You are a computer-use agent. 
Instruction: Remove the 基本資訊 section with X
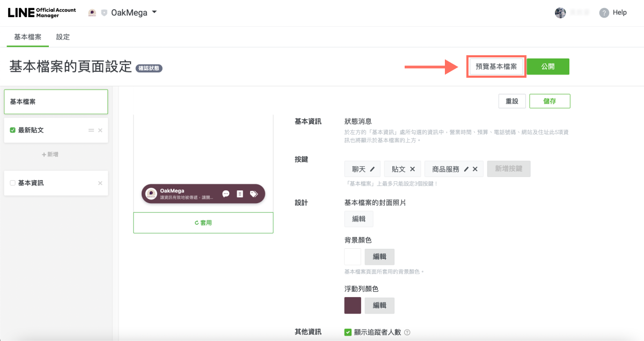point(100,183)
